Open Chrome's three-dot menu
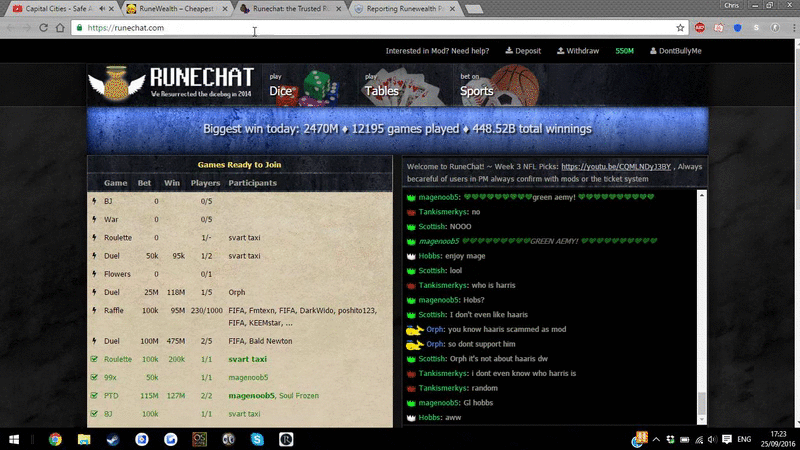Viewport: 800px width, 450px height. point(794,28)
